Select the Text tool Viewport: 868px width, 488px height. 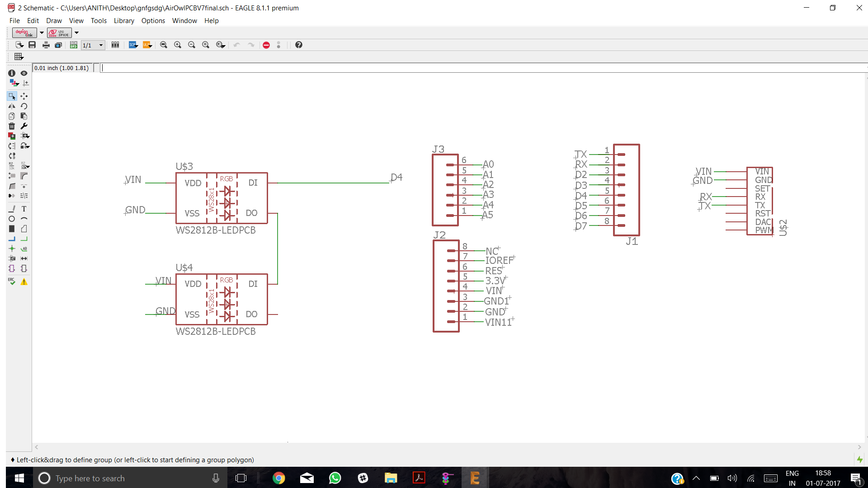point(24,209)
